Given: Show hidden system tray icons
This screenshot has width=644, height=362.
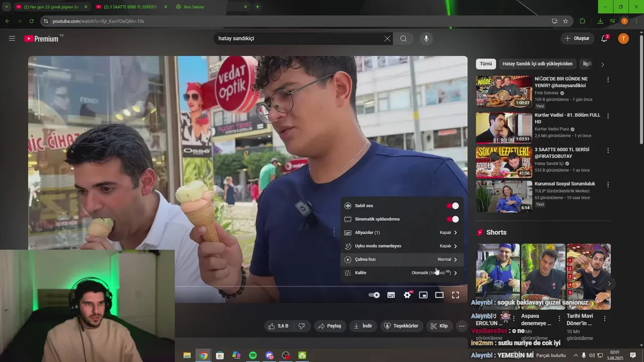Looking at the screenshot, I should [576, 355].
